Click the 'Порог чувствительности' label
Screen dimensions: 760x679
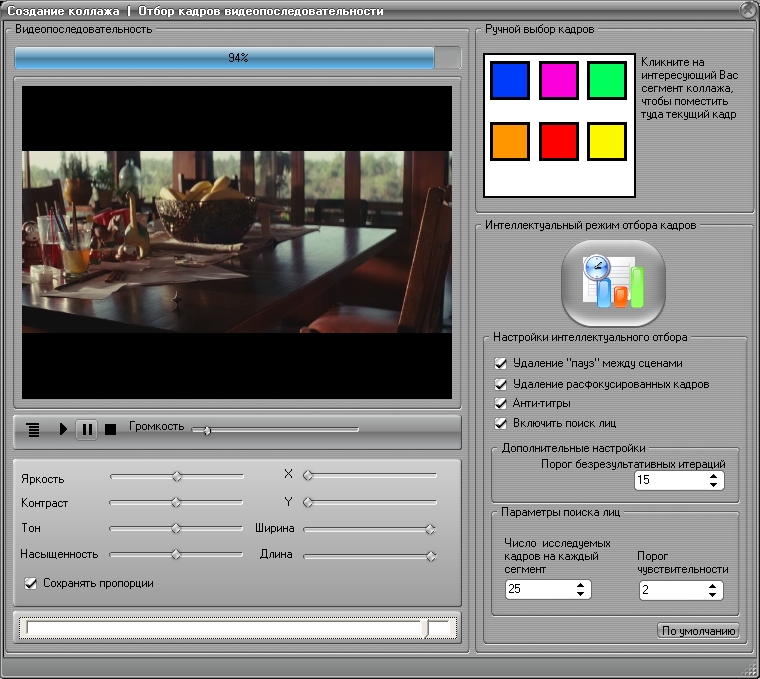pos(682,563)
